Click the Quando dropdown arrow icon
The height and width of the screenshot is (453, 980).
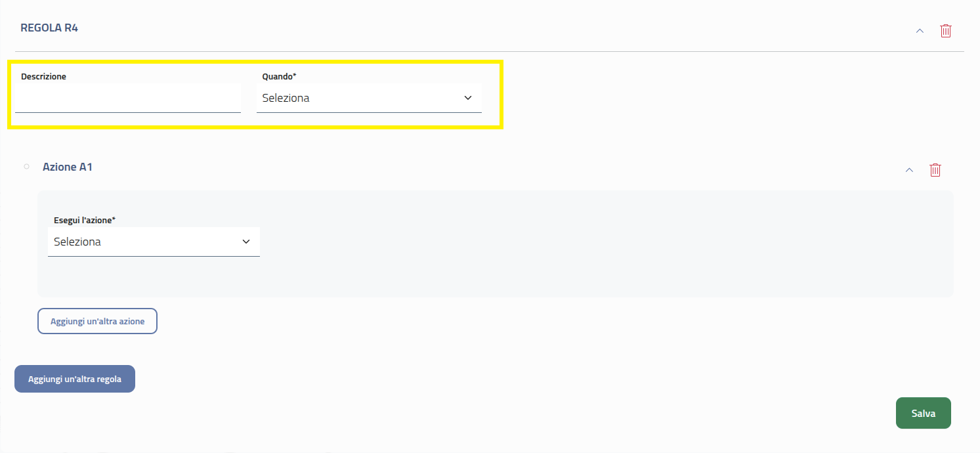(x=468, y=98)
